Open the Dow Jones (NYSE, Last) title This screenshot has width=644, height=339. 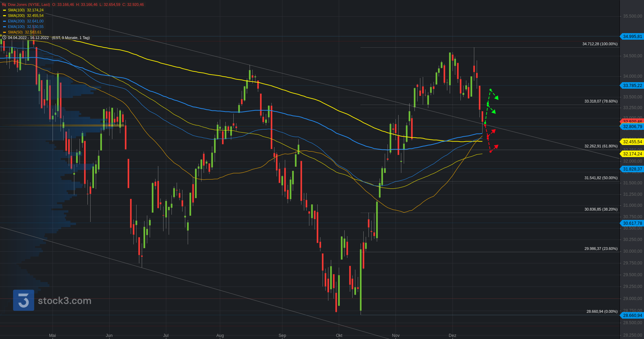click(29, 4)
